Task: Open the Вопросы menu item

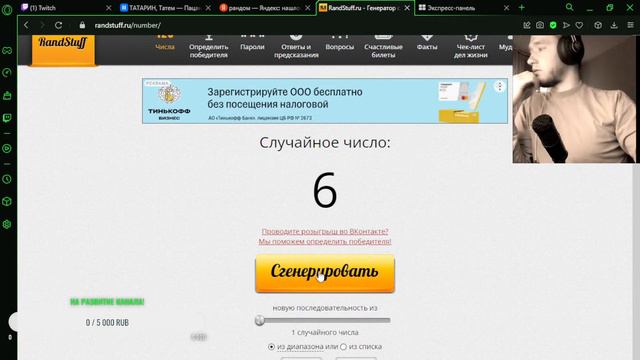Action: pyautogui.click(x=340, y=43)
